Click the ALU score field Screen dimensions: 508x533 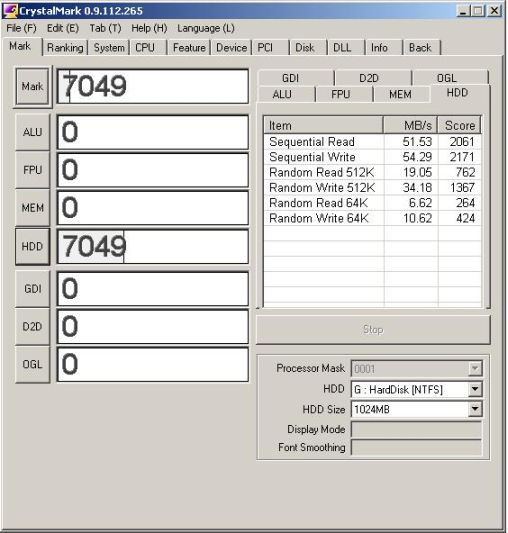pyautogui.click(x=153, y=132)
